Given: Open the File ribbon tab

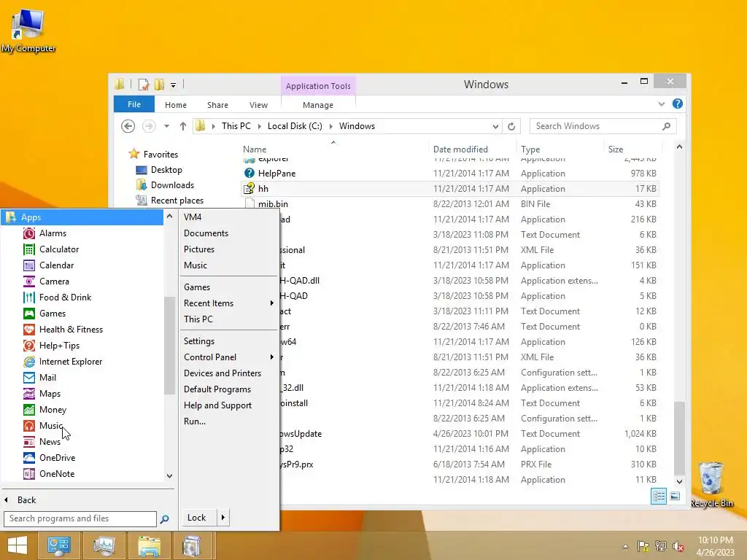Looking at the screenshot, I should tap(134, 104).
